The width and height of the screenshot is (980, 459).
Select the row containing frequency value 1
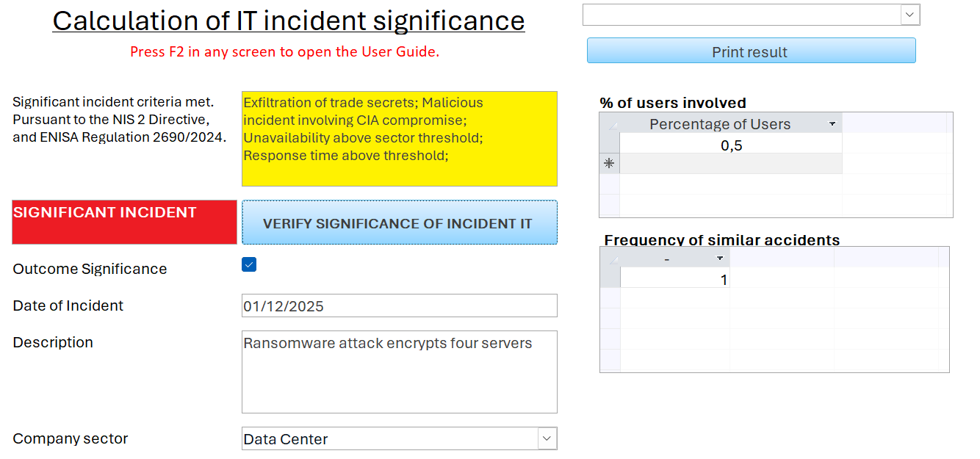point(610,278)
